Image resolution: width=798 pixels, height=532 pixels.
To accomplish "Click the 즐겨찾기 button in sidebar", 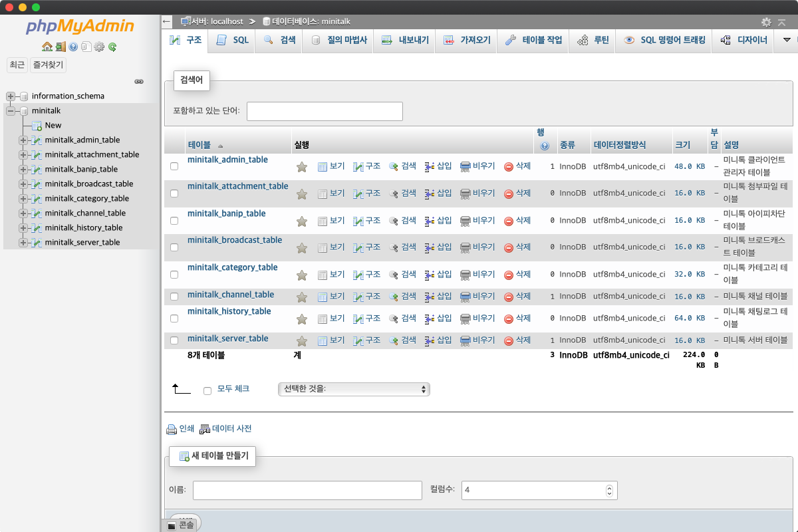I will coord(48,65).
